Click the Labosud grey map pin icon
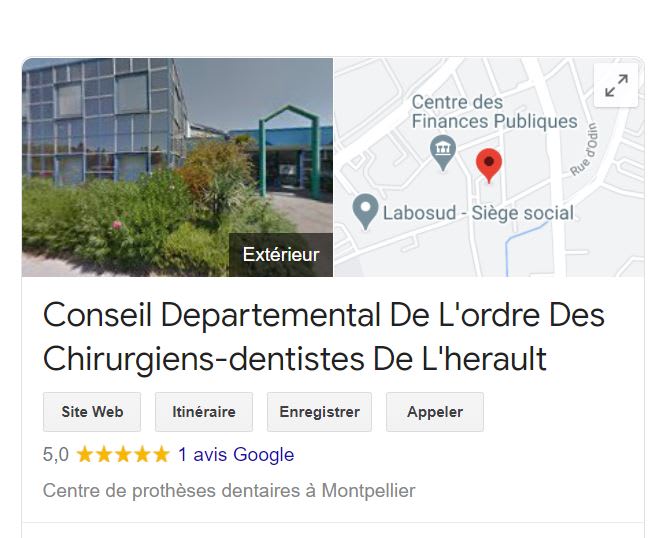This screenshot has height=538, width=651. pyautogui.click(x=365, y=212)
